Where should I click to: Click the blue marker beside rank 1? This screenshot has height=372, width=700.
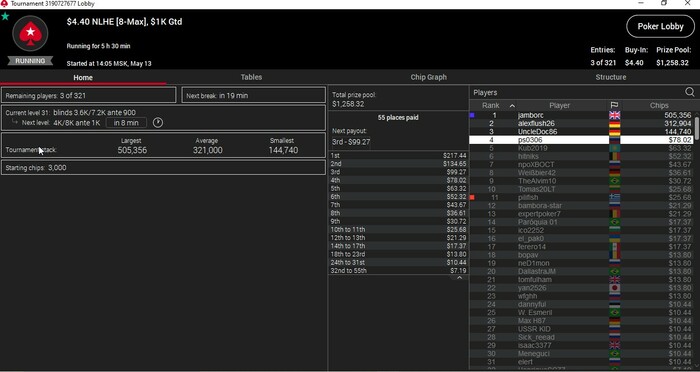472,115
